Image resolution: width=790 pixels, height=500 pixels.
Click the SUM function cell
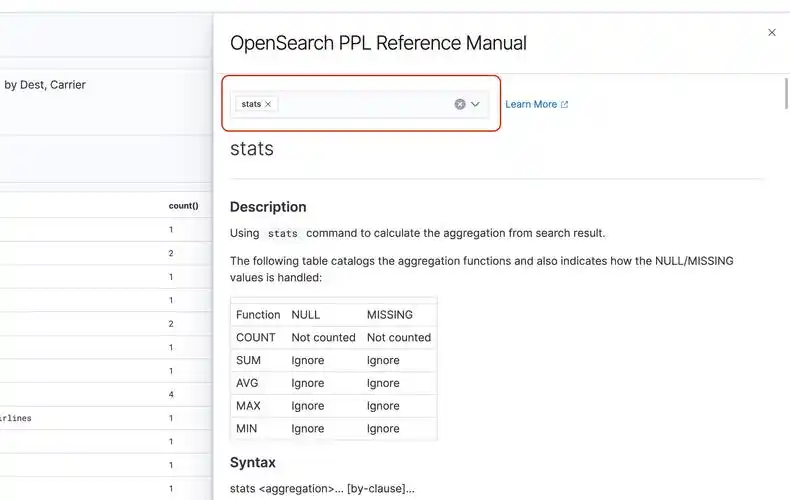[x=248, y=360]
